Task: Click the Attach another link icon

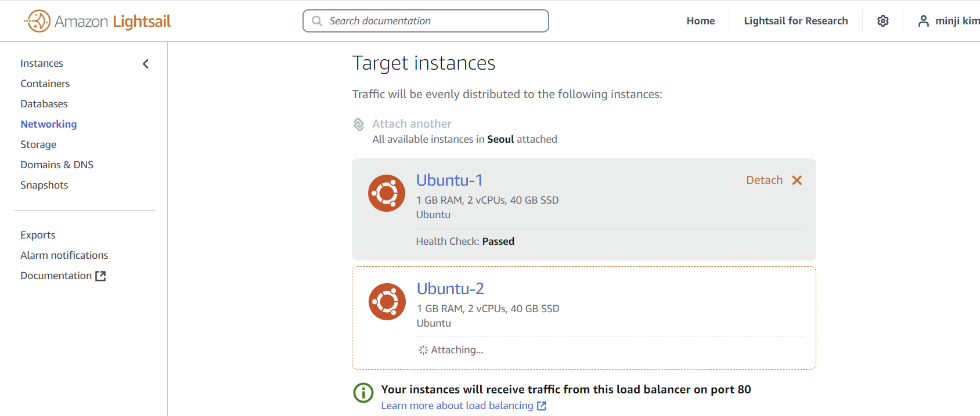Action: pos(359,124)
